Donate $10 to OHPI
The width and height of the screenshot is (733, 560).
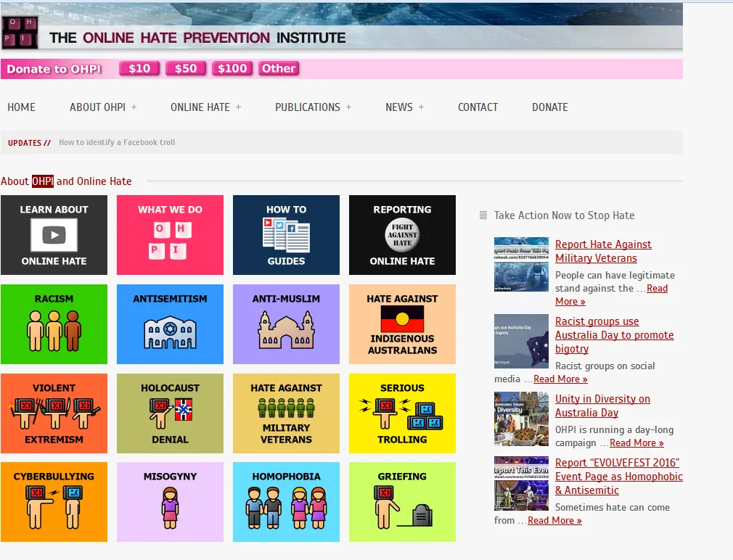coord(139,69)
